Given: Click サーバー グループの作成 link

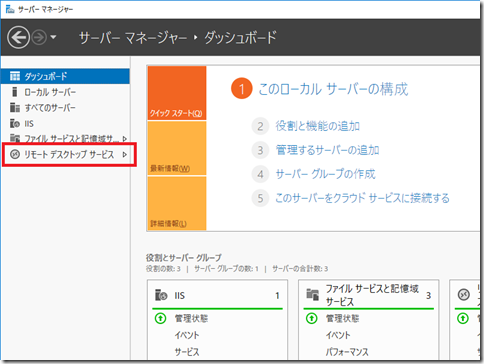Looking at the screenshot, I should pos(325,174).
